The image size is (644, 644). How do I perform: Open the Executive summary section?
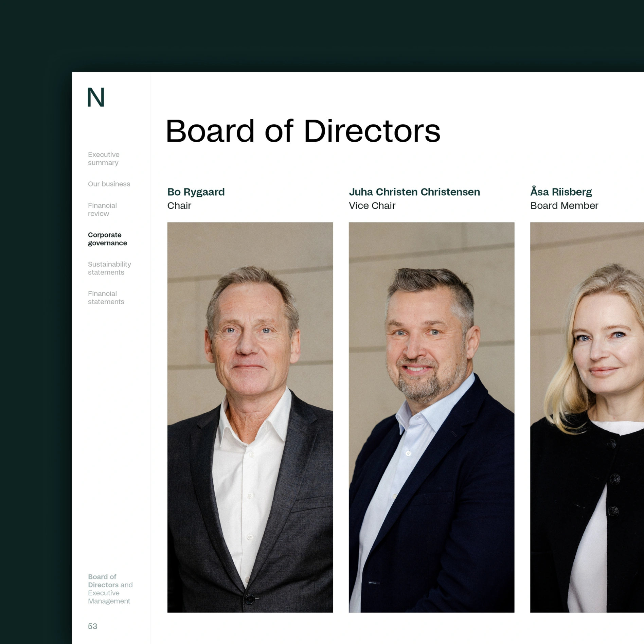pos(104,159)
